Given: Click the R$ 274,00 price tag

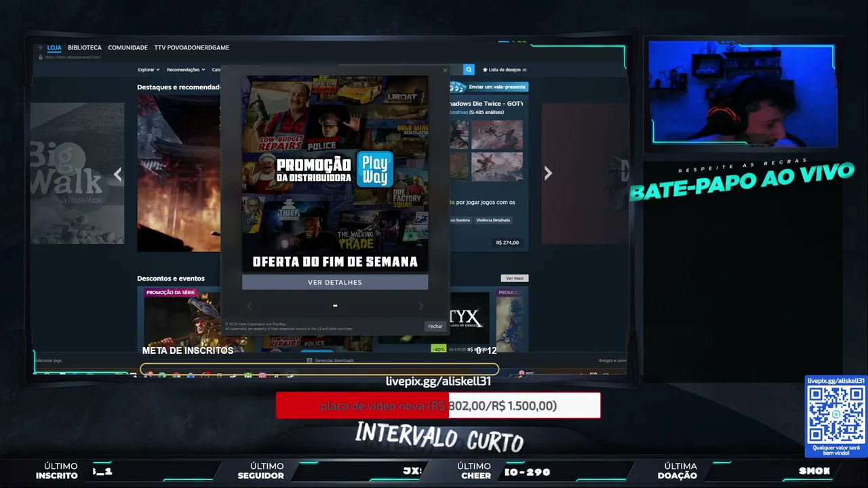Looking at the screenshot, I should (507, 243).
